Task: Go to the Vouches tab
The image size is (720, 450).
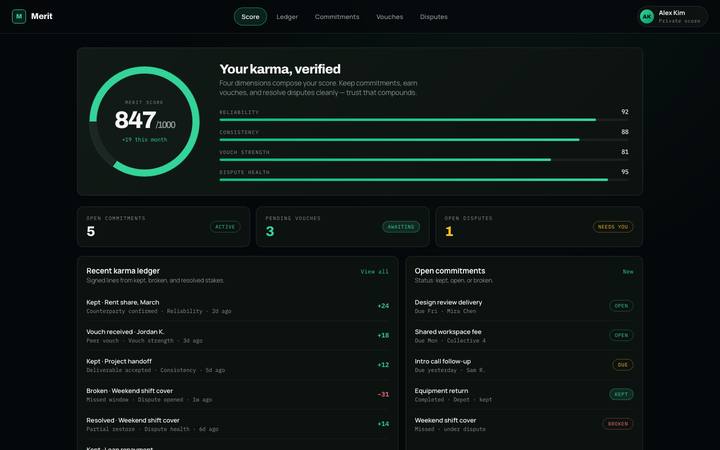Action: pos(389,17)
